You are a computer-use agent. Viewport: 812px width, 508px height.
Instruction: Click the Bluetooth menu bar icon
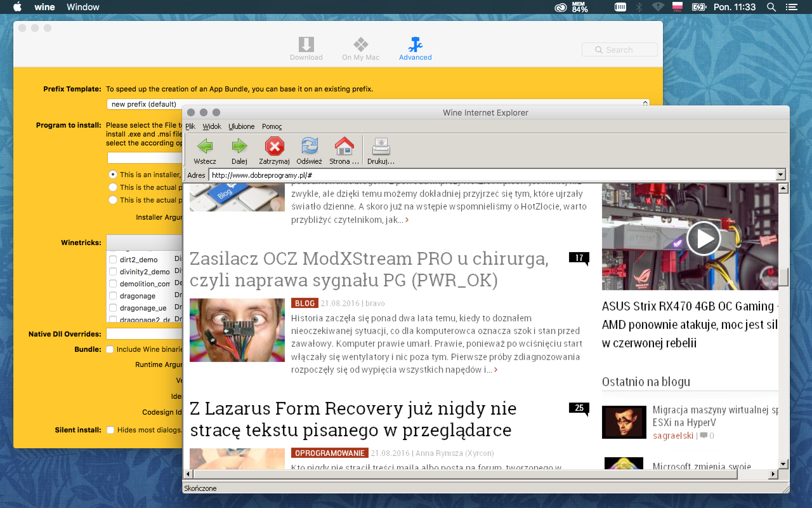point(639,7)
